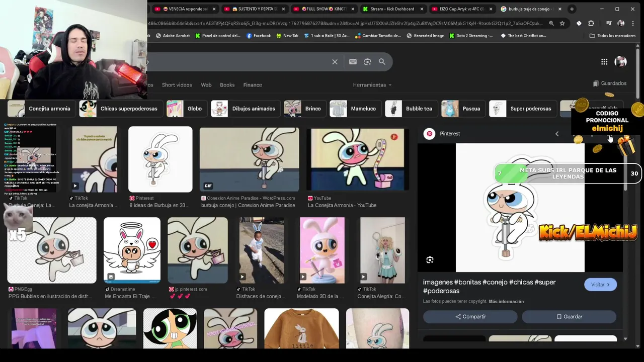Open Dota 2 Streaming bookmark
Viewport: 644px width, 362px height.
tap(470, 36)
